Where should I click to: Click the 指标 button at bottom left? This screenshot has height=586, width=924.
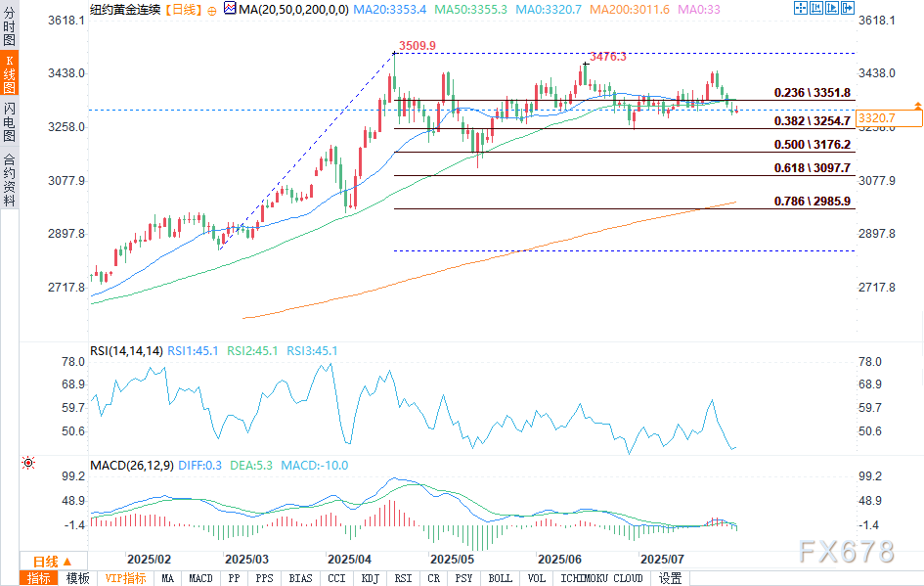tap(40, 578)
